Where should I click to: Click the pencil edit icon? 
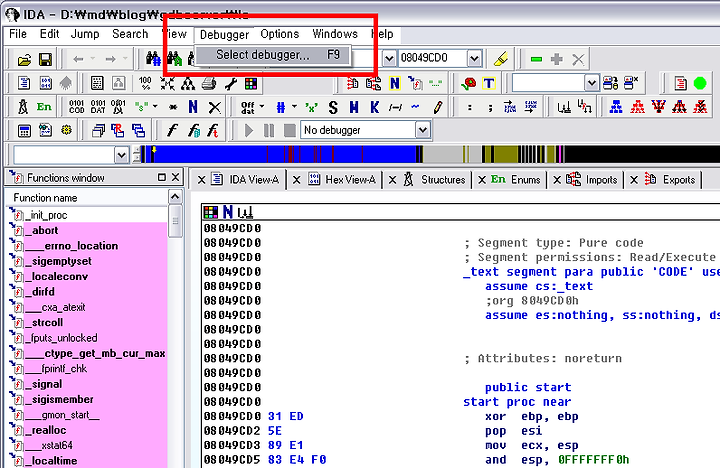pyautogui.click(x=438, y=107)
